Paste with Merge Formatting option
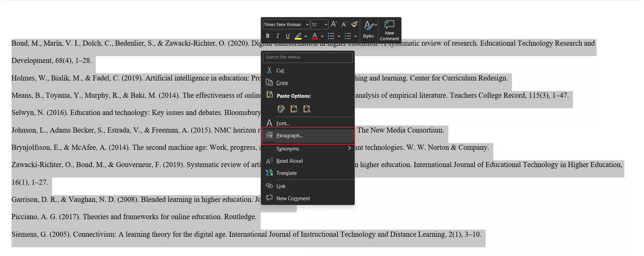The width and height of the screenshot is (644, 256). tap(294, 109)
